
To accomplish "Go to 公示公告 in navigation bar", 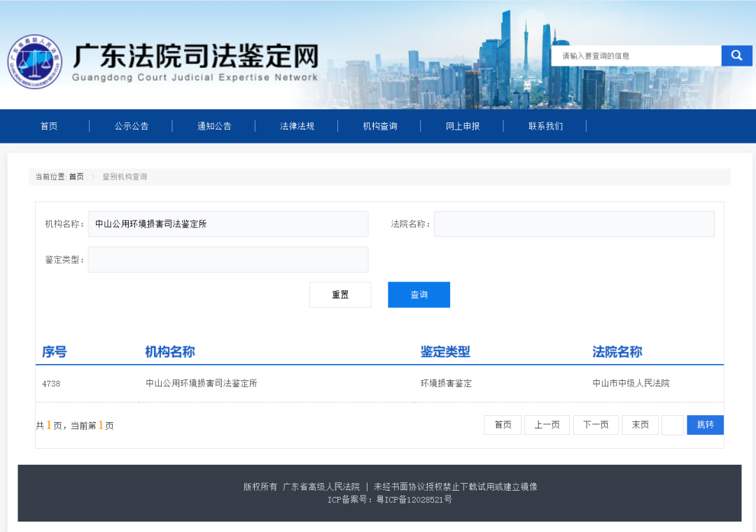I will 132,126.
